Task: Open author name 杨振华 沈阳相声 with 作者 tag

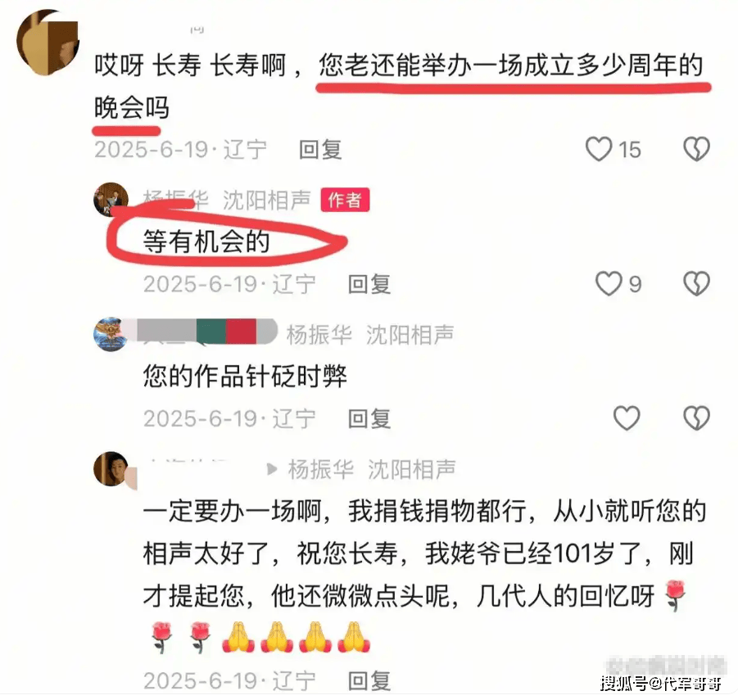Action: 227,201
